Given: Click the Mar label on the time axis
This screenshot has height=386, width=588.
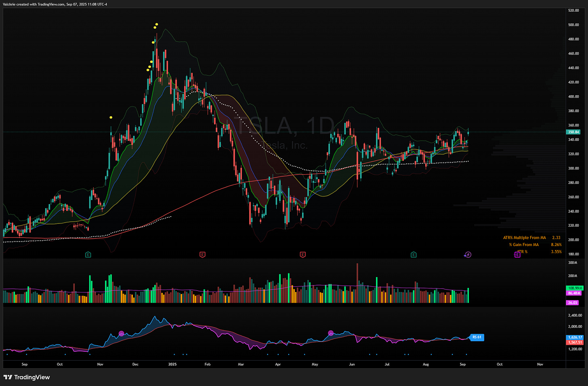Looking at the screenshot, I should point(241,364).
